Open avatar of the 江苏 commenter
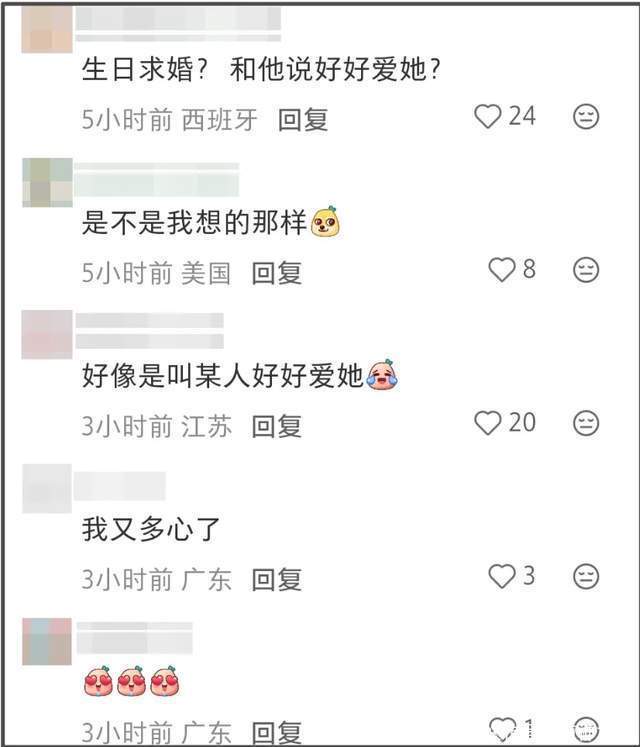 click(x=47, y=334)
